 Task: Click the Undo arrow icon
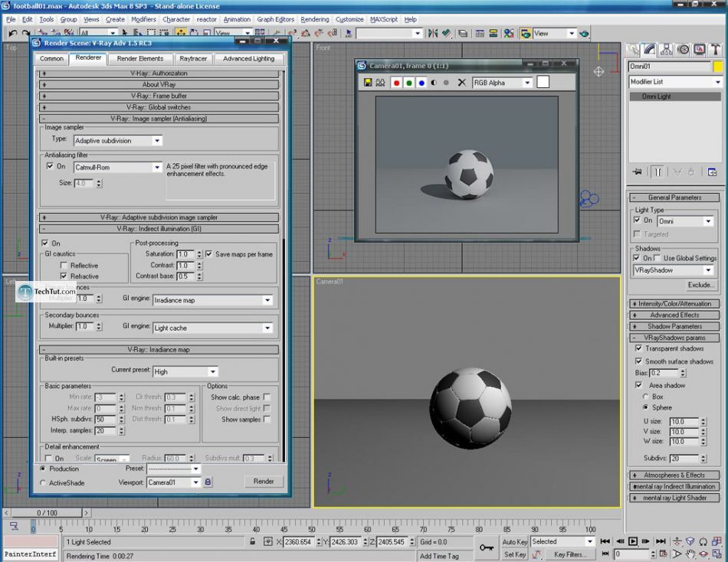coord(12,34)
